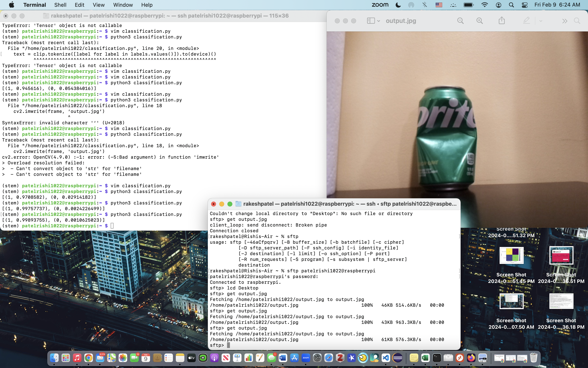588x368 pixels.
Task: Open Visual Studio Code from the Dock
Action: point(386,358)
